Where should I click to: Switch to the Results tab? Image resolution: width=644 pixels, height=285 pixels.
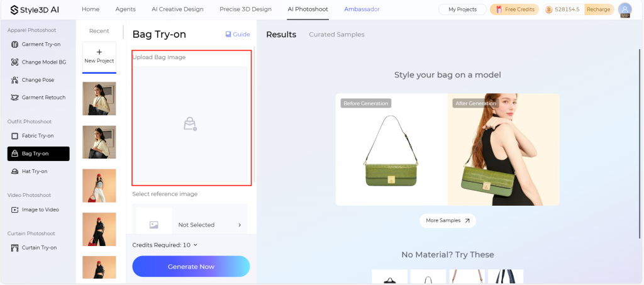pyautogui.click(x=281, y=35)
